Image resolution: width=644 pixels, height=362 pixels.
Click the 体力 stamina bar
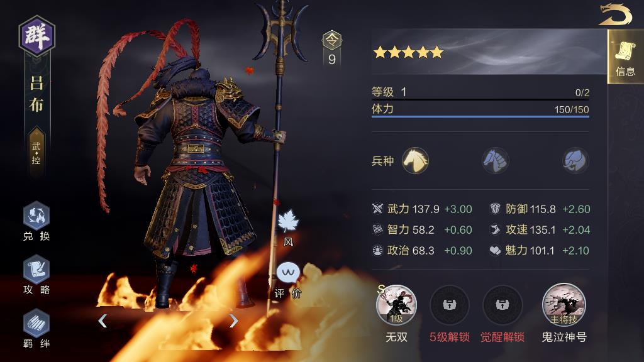[x=480, y=110]
